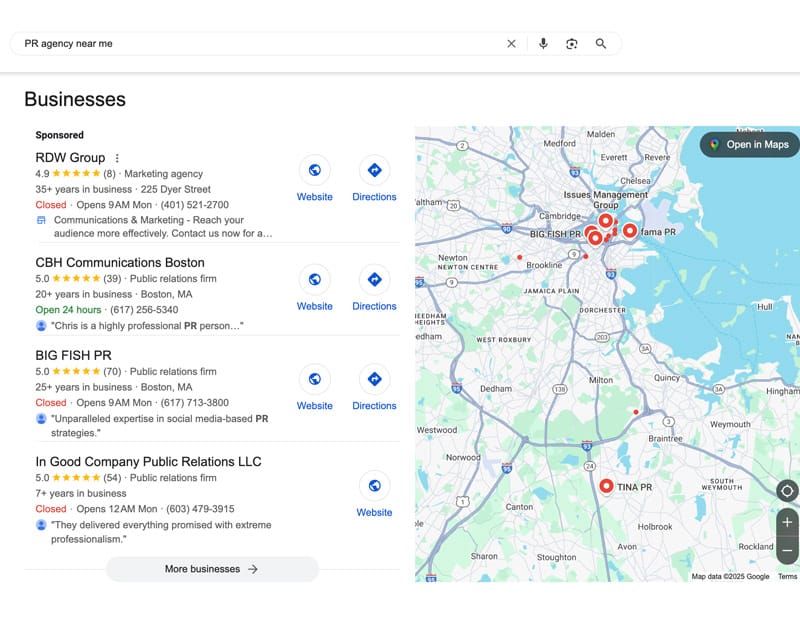Click RDW Group's Communications & Marketing ad text
This screenshot has width=800, height=641.
pos(163,227)
